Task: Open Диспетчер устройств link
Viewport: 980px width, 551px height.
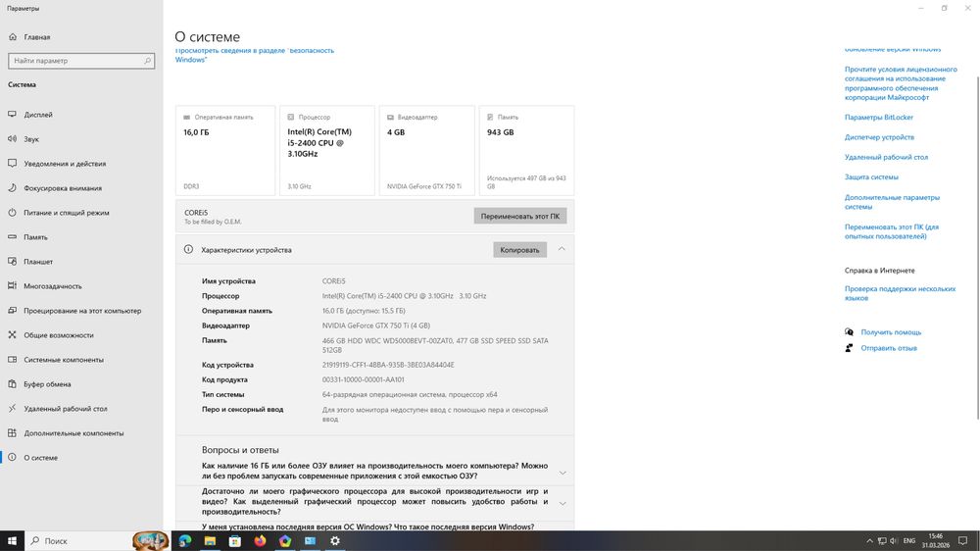Action: coord(879,137)
